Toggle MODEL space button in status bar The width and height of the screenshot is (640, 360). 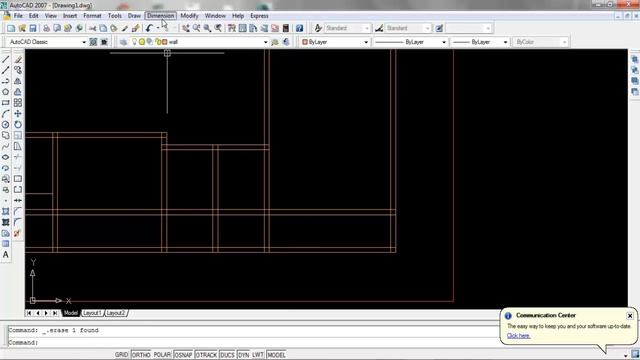276,355
